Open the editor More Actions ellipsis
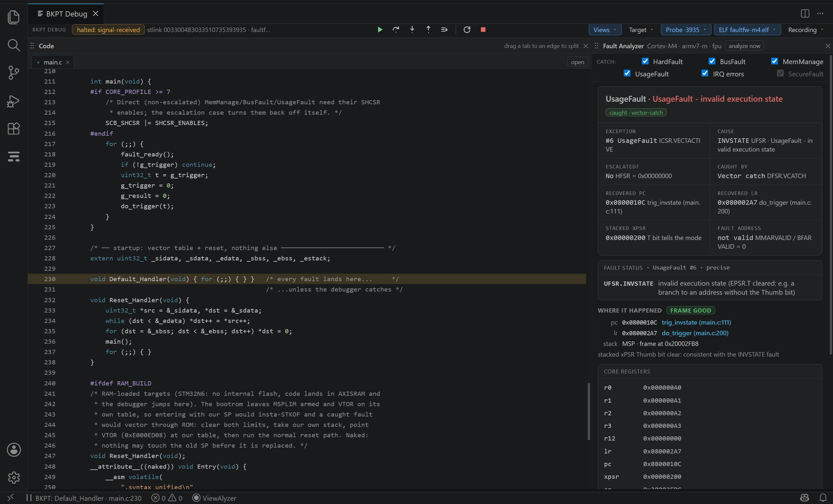The width and height of the screenshot is (833, 504). point(820,14)
